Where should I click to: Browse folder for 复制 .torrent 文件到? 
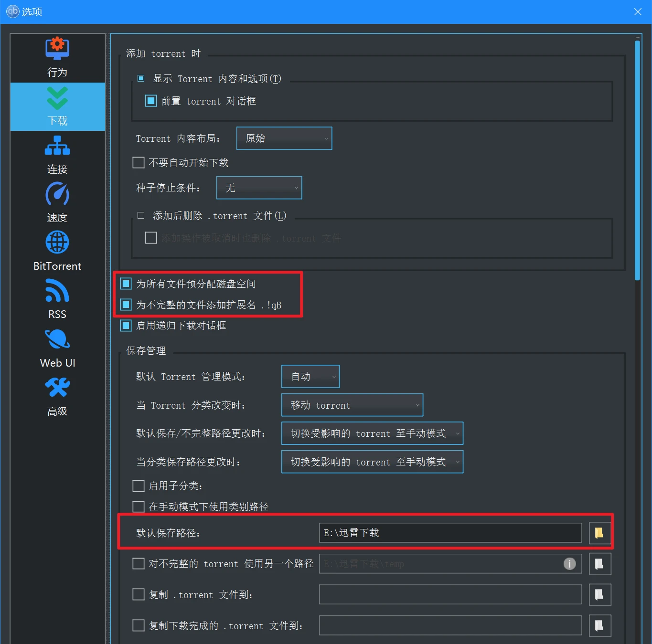599,594
